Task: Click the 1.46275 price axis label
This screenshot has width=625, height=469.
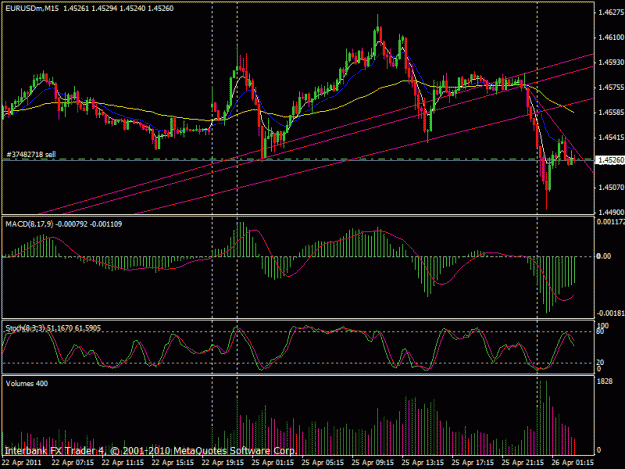Action: click(610, 12)
